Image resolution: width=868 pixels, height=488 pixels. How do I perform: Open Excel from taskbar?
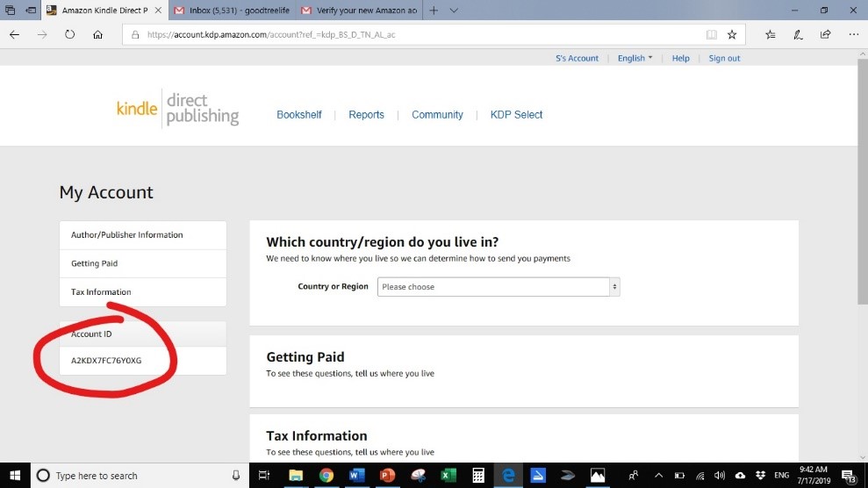click(448, 476)
